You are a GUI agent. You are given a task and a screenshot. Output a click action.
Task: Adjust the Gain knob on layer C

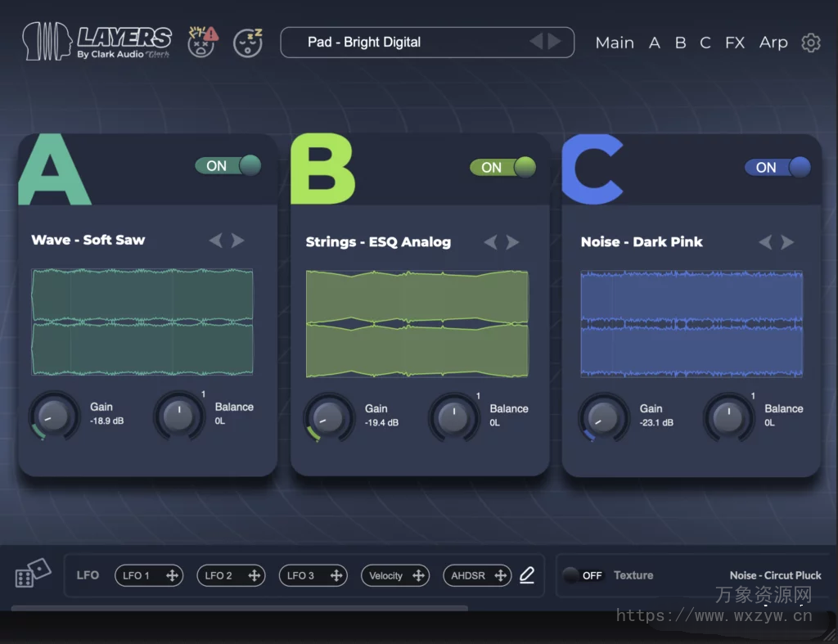point(603,417)
